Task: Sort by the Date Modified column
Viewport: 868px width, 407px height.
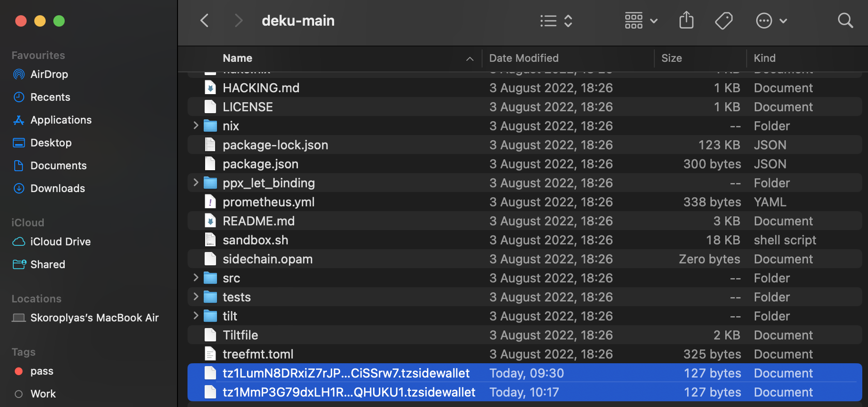Action: click(x=523, y=58)
